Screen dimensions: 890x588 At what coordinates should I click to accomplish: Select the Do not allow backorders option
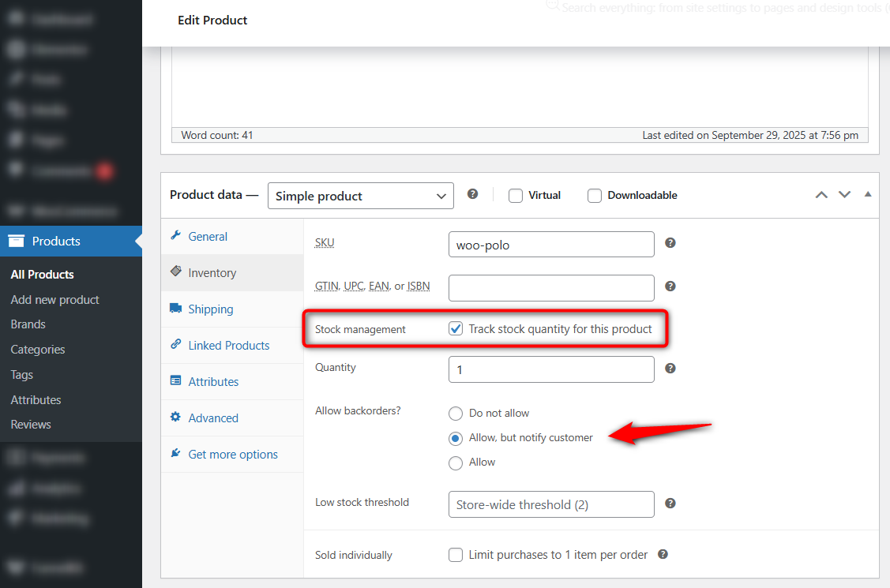[456, 413]
